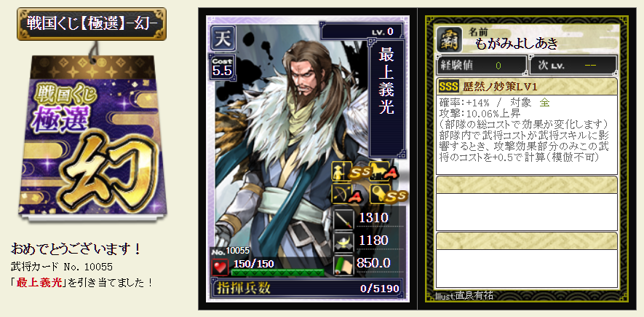The image size is (644, 317).
Task: Click the empty second skill slot
Action: coord(527,203)
